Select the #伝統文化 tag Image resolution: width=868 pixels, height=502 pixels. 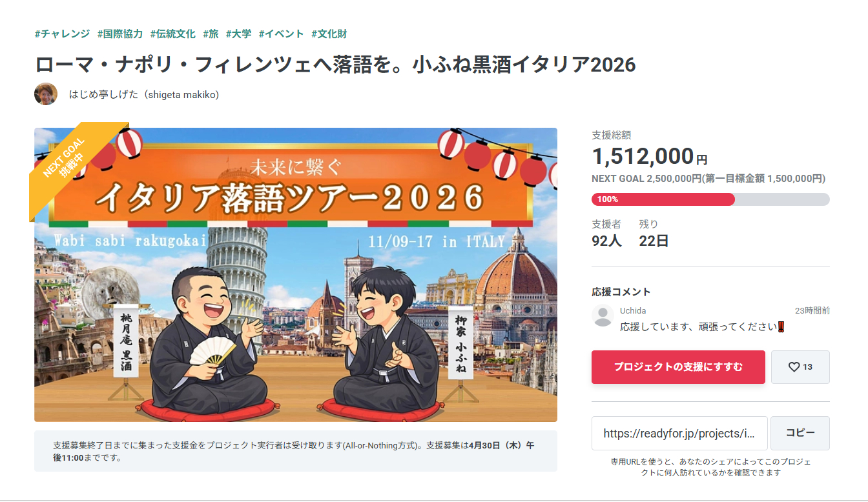[173, 34]
